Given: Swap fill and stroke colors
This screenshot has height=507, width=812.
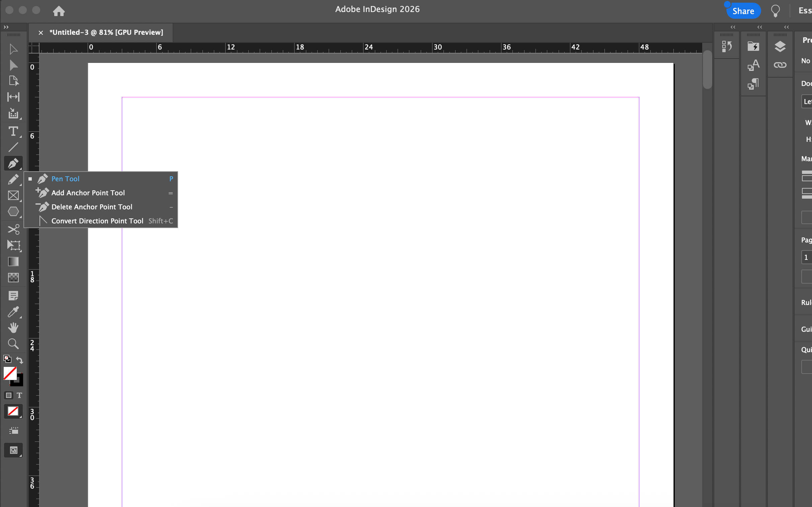Looking at the screenshot, I should (x=19, y=360).
